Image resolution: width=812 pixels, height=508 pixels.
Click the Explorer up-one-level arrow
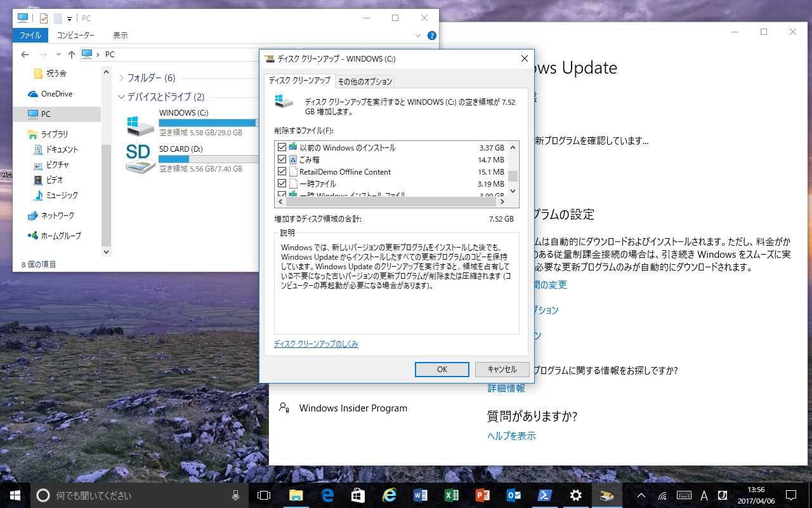tap(72, 55)
